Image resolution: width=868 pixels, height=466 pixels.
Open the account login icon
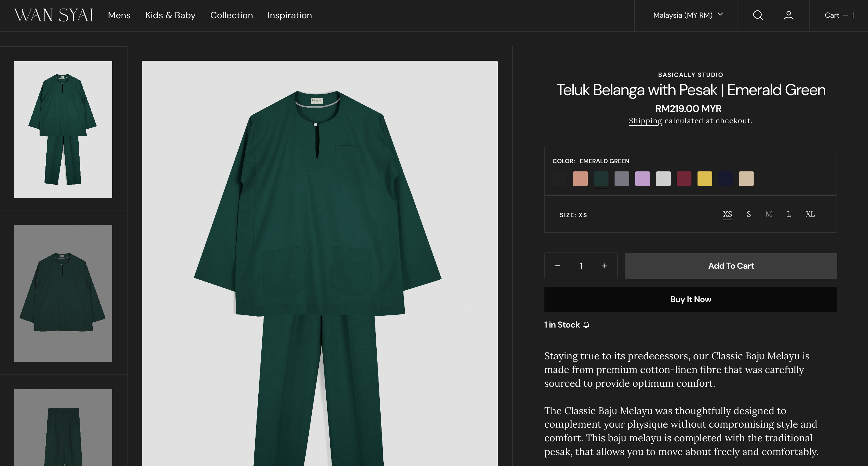pyautogui.click(x=788, y=15)
